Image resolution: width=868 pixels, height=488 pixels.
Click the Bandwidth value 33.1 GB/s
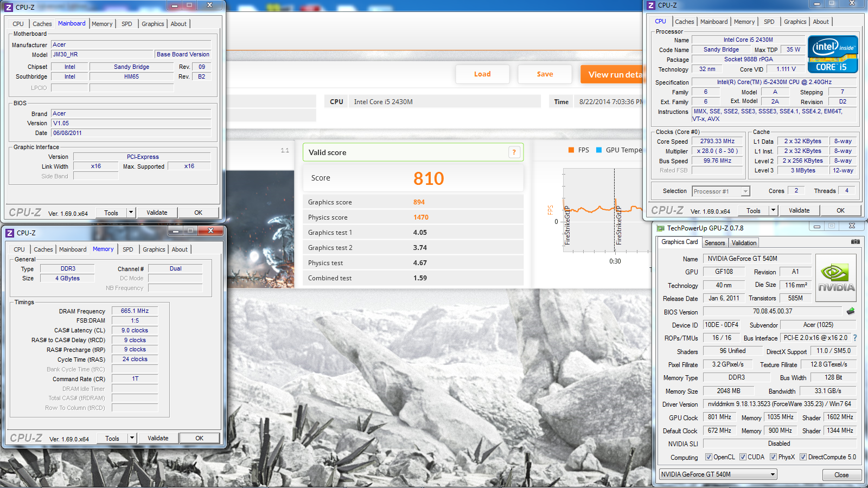point(828,391)
